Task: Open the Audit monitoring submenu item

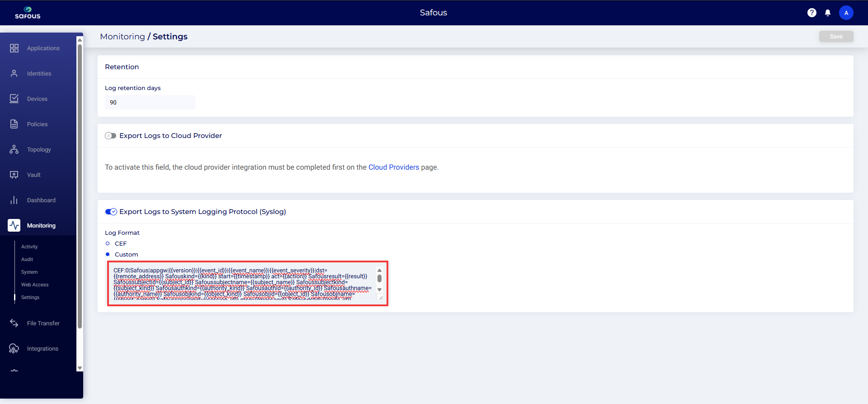Action: pos(27,259)
